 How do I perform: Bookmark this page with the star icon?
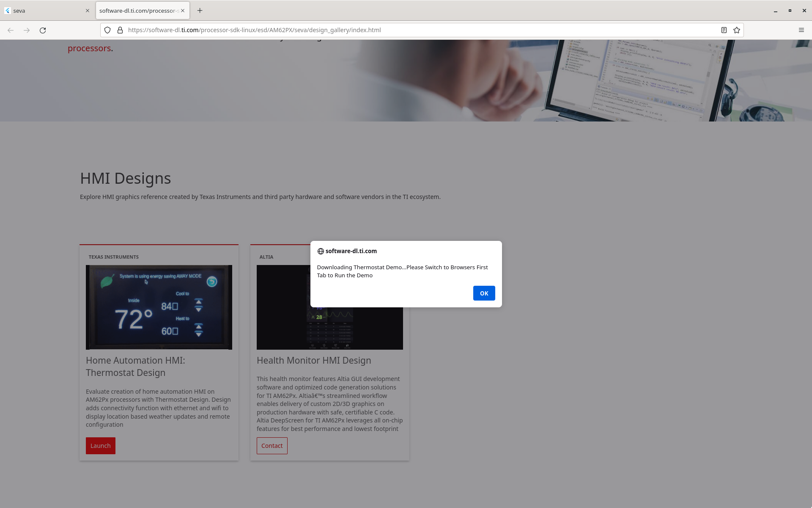pyautogui.click(x=737, y=30)
